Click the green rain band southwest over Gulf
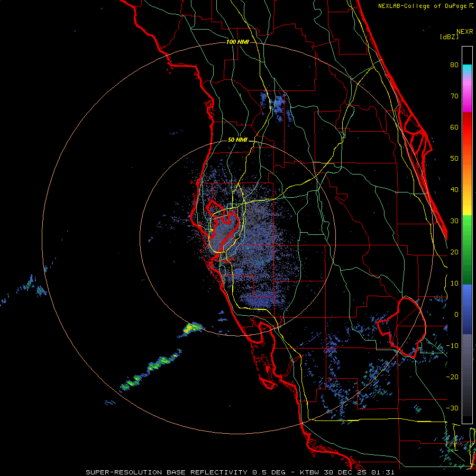Image resolution: width=476 pixels, height=476 pixels. (x=151, y=370)
